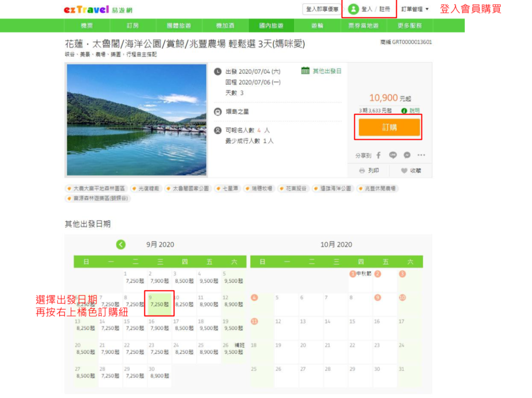Click the lake scenery photo
532x398 pixels.
[x=137, y=120]
